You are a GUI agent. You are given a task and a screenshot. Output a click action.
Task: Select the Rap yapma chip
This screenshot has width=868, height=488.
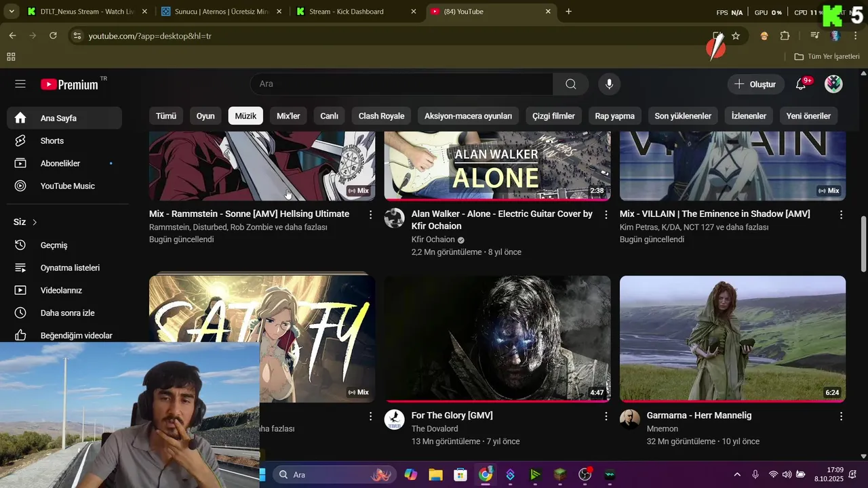614,116
